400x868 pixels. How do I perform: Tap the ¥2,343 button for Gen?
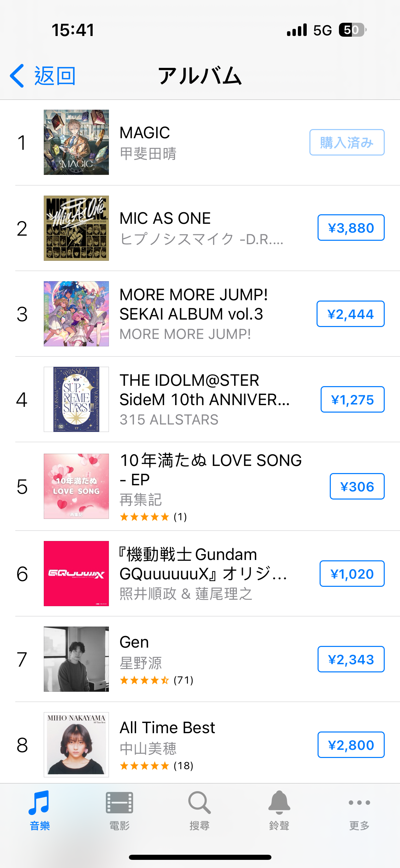(x=351, y=659)
